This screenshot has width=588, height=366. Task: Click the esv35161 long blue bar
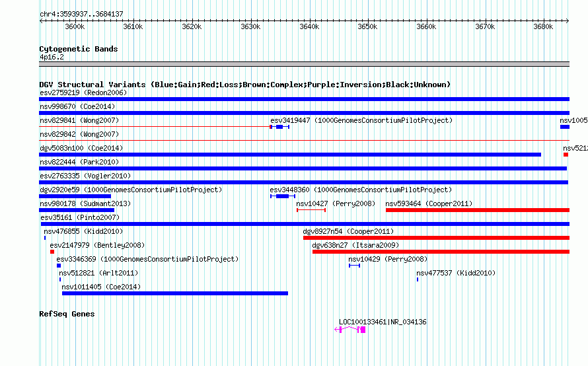point(305,224)
